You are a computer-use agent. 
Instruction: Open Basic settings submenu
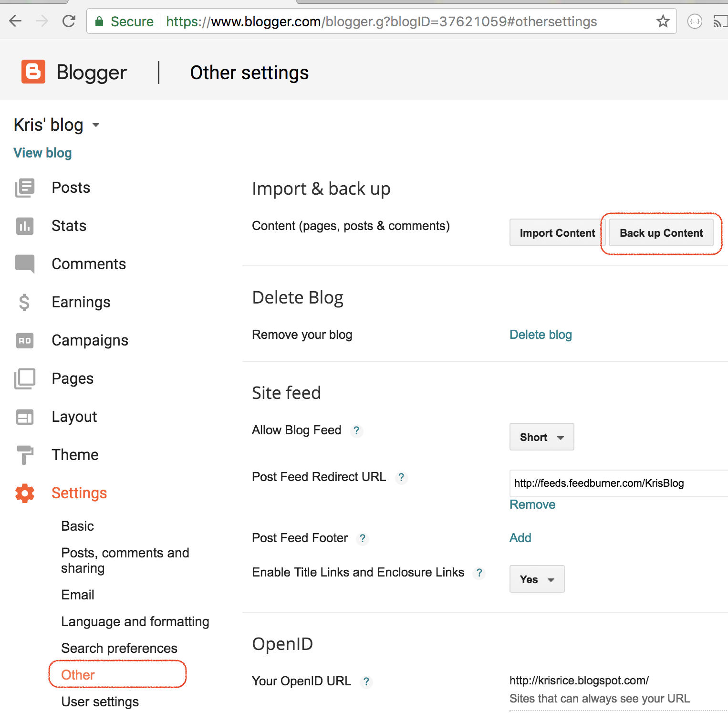[x=77, y=526]
